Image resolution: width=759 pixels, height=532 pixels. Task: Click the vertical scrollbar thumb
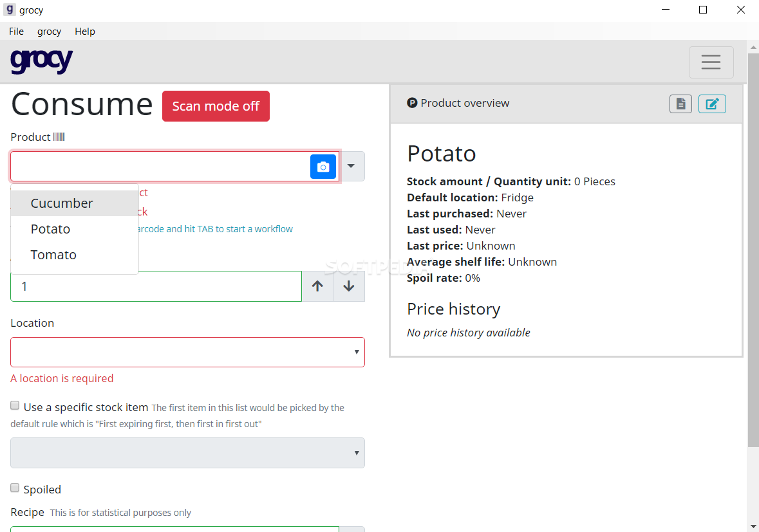753,250
